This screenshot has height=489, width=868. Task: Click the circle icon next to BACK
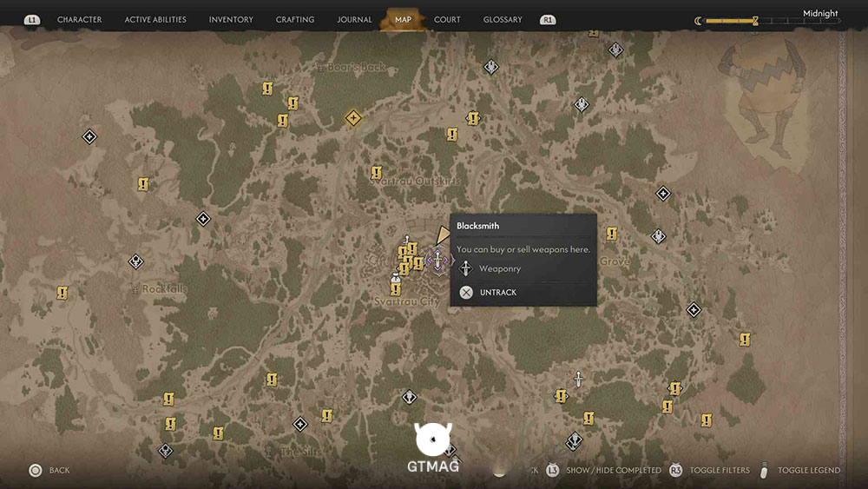[36, 471]
